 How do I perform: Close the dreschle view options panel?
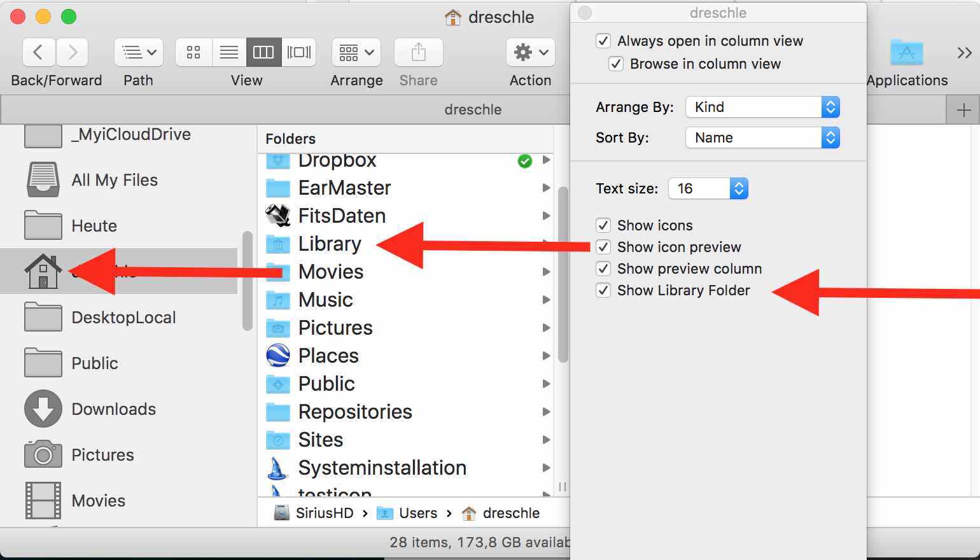585,13
